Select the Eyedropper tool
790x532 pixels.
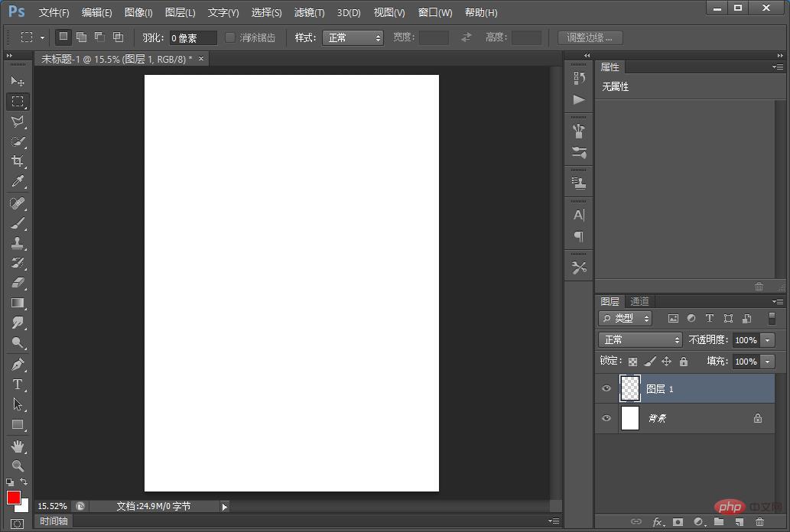(x=18, y=181)
